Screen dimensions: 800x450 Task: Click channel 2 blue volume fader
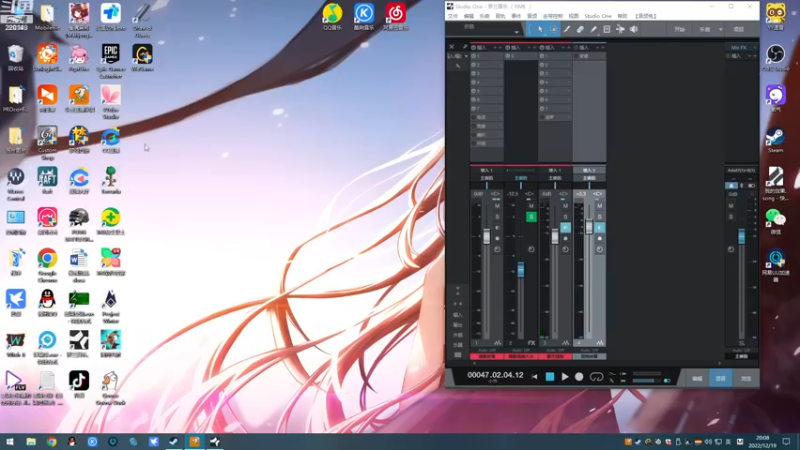(520, 269)
